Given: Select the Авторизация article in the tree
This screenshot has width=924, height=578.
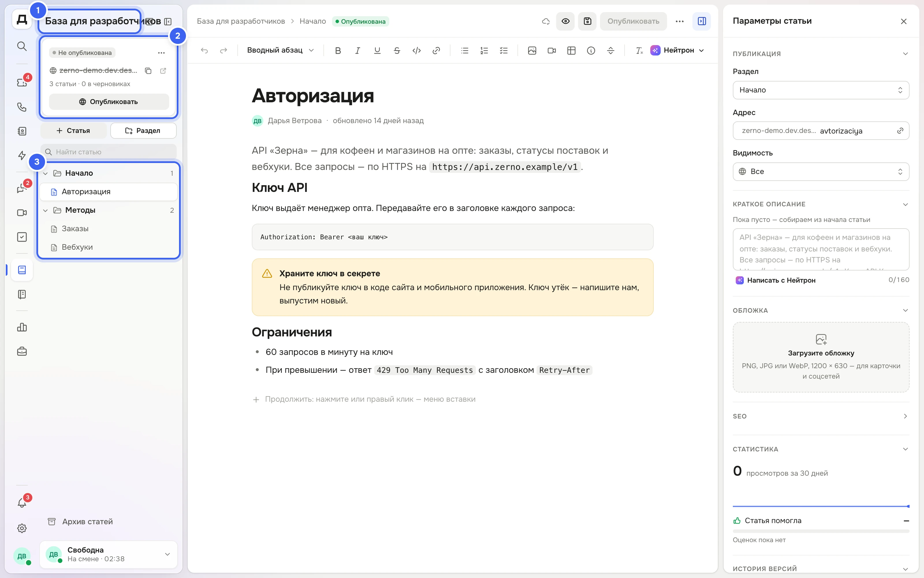Looking at the screenshot, I should tap(109, 192).
